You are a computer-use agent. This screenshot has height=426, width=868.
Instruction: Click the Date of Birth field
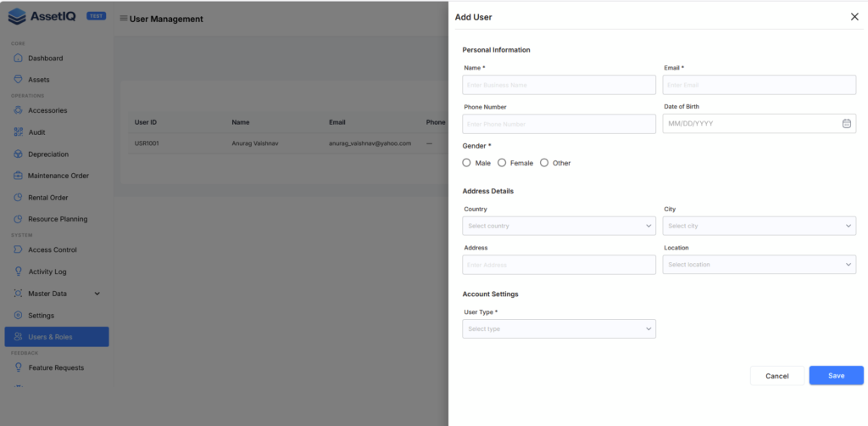point(759,124)
